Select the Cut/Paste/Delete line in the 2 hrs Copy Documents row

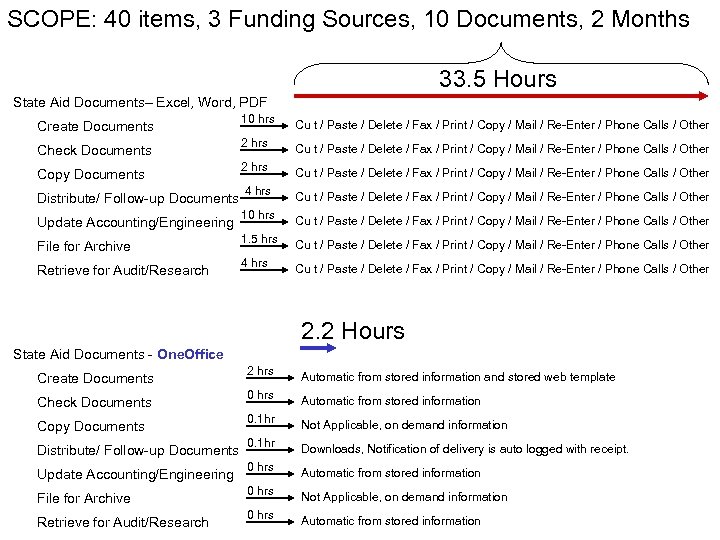(502, 173)
